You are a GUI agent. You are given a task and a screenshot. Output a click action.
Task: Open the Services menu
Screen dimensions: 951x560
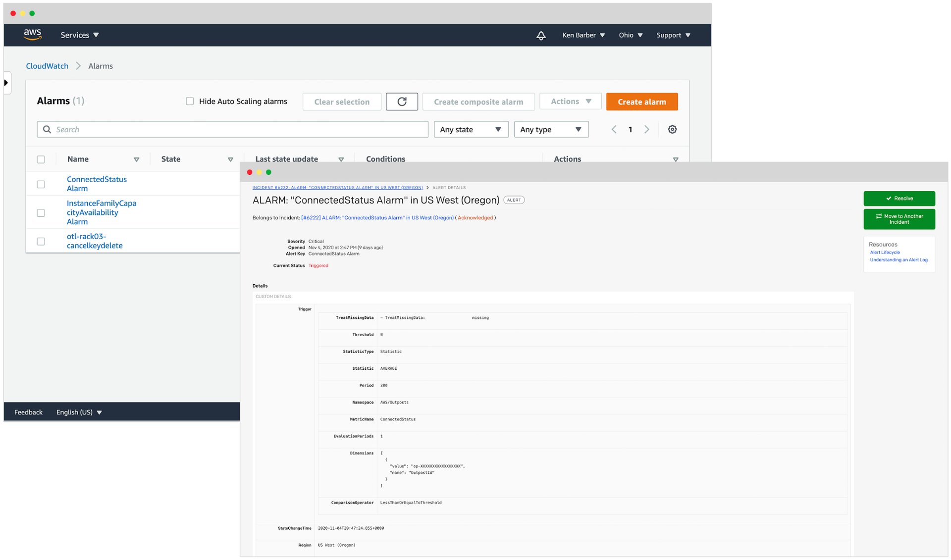(x=79, y=35)
